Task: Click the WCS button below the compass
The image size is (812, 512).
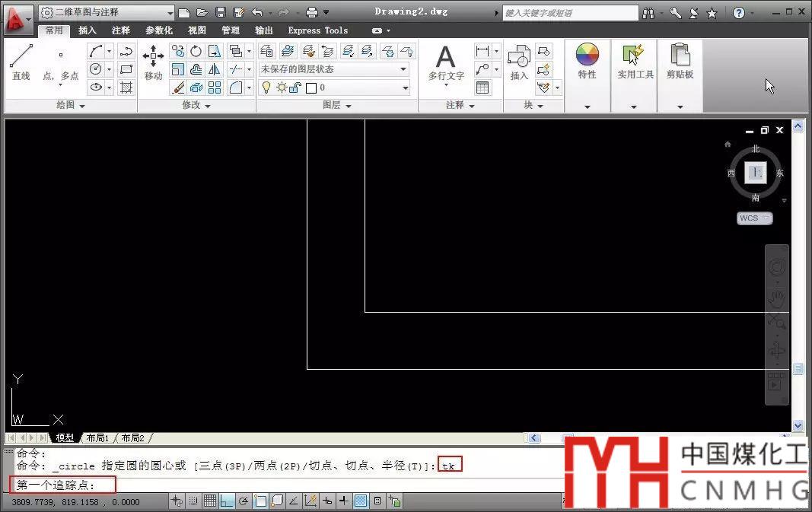Action: [753, 218]
